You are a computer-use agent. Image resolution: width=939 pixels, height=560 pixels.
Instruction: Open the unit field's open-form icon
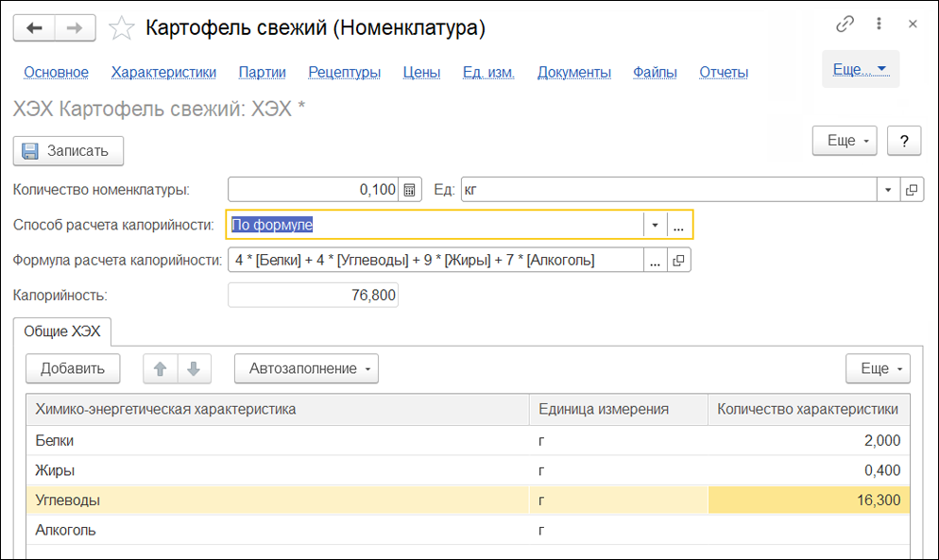[912, 190]
